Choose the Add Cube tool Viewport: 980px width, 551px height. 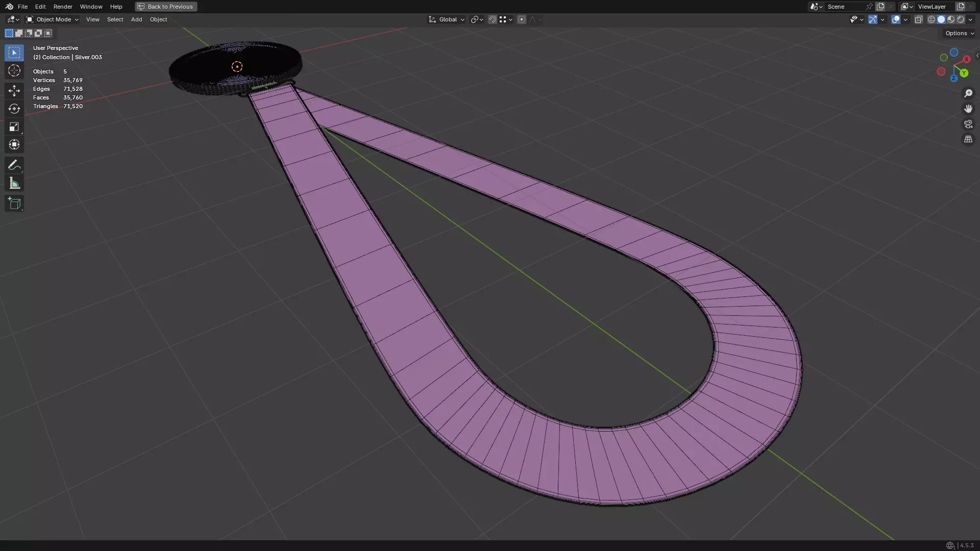(14, 204)
